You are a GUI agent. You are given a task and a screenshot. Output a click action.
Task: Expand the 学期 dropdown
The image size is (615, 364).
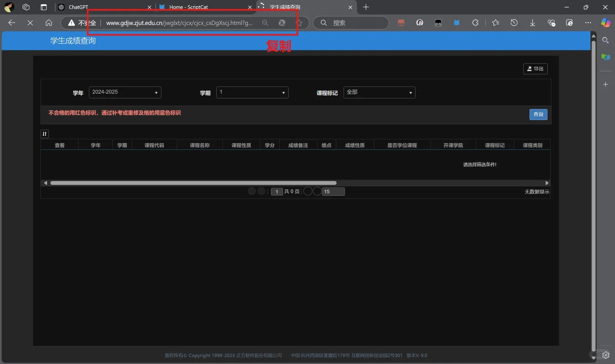252,92
